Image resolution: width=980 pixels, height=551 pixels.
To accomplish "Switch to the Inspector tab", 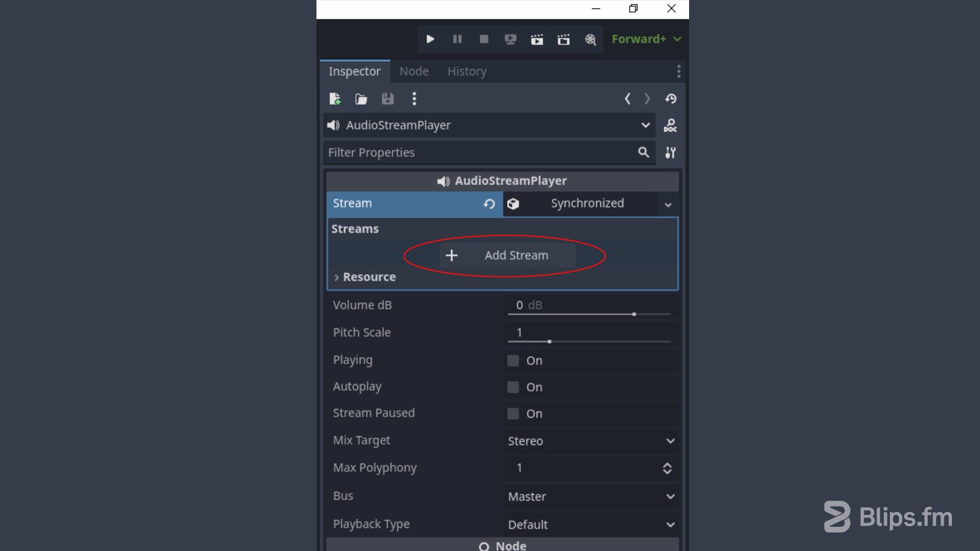I will [x=355, y=71].
